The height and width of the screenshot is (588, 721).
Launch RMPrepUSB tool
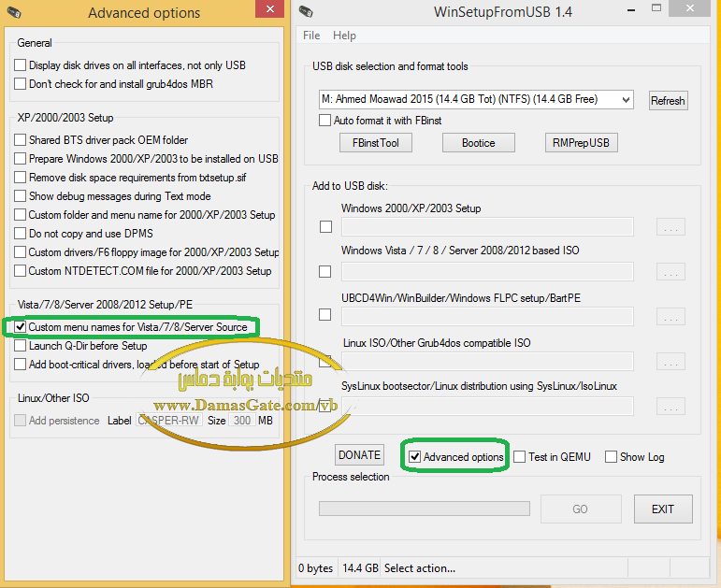pos(581,143)
